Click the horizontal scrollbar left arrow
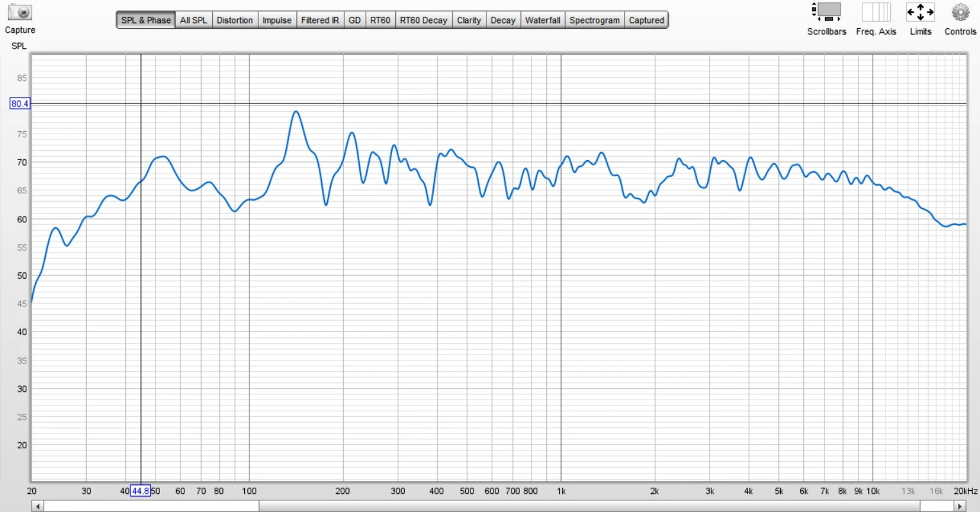The height and width of the screenshot is (512, 980). point(38,506)
